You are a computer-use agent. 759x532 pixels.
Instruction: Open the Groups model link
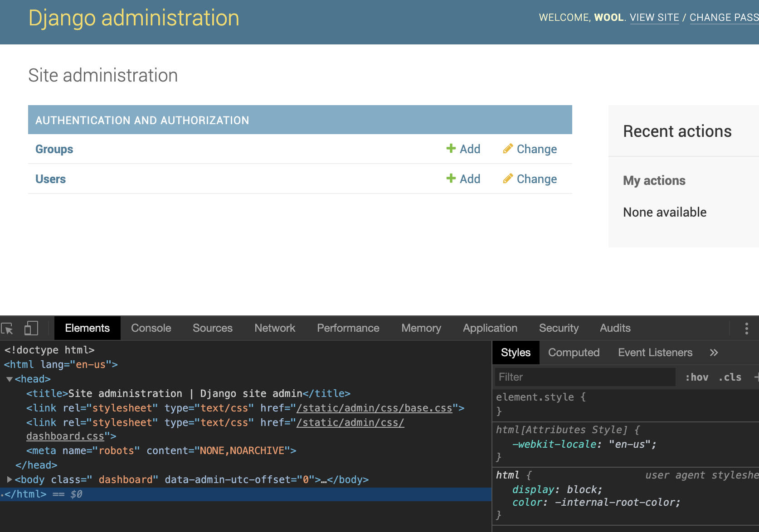point(54,149)
